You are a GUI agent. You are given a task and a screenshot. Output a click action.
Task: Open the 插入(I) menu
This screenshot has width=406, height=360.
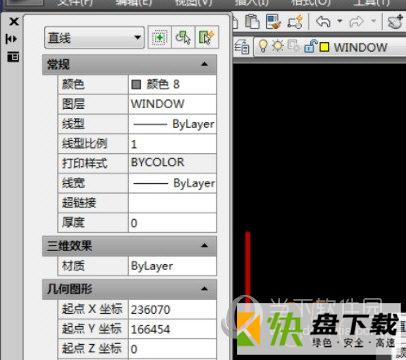251,3
